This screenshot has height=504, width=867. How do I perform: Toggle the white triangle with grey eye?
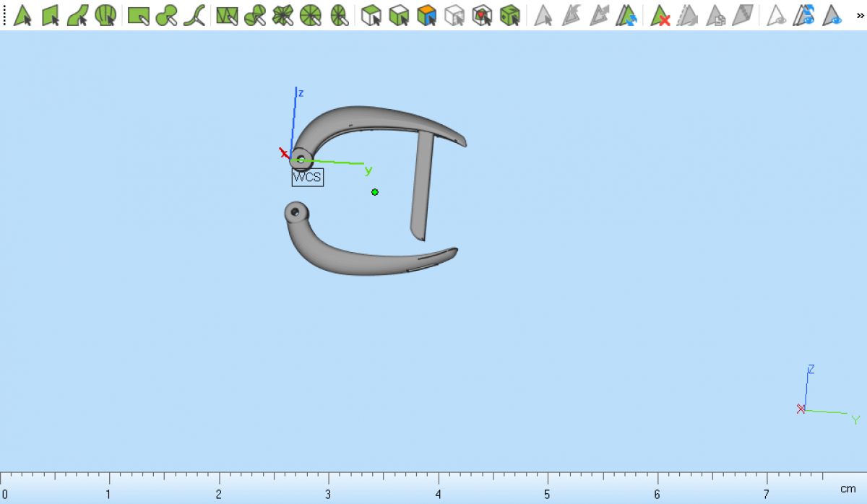click(777, 15)
